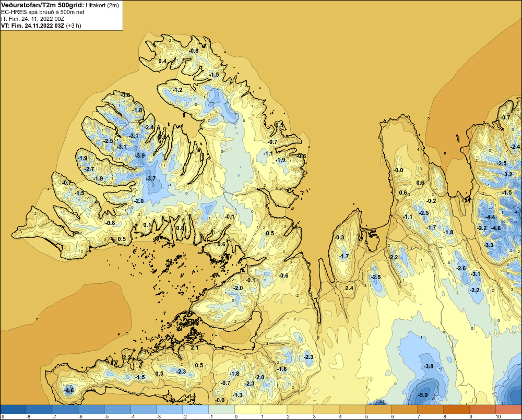
Task: Click the legend color between 9 and 10
Action: click(x=483, y=409)
